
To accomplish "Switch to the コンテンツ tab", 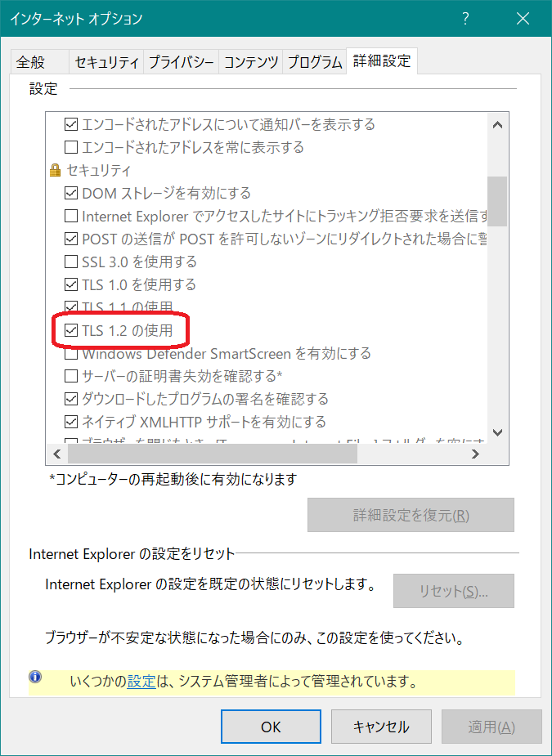I will pyautogui.click(x=251, y=62).
